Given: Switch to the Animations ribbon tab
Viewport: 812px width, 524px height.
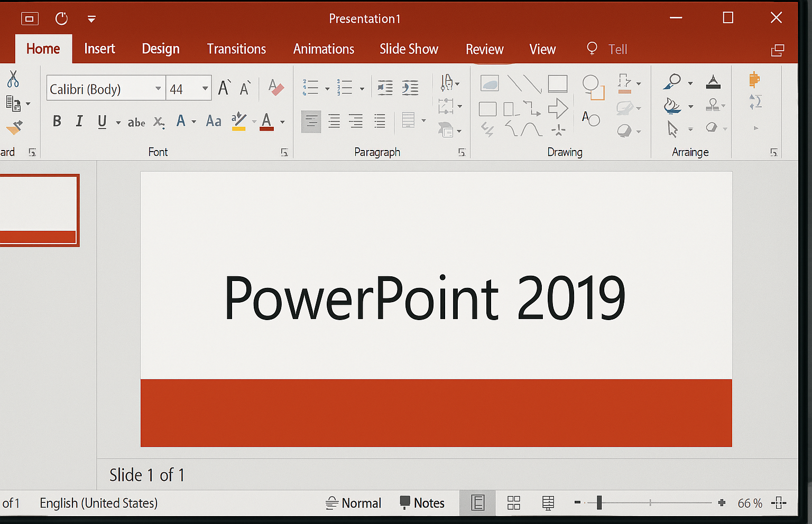Looking at the screenshot, I should tap(324, 49).
